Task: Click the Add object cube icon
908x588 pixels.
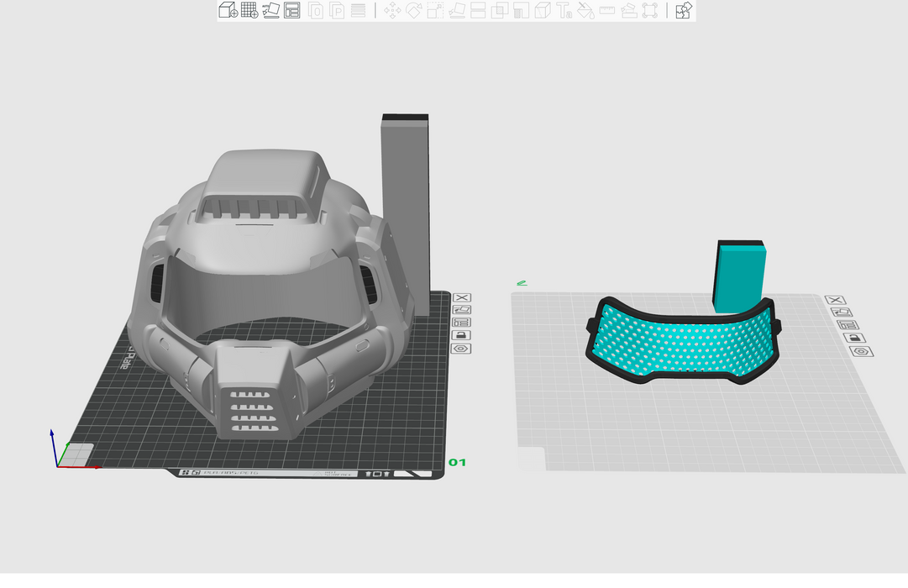Action: [228, 11]
